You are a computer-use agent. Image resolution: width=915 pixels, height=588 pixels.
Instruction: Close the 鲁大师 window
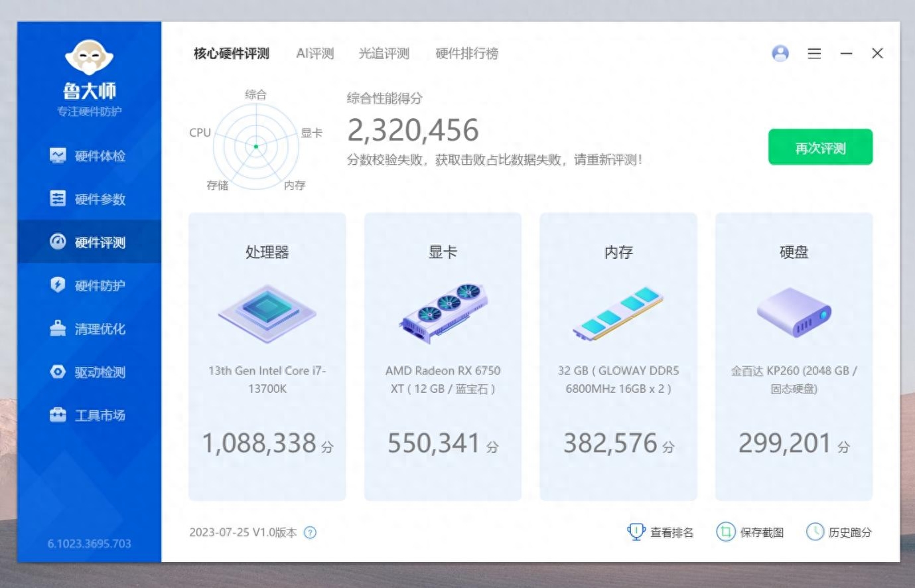pos(877,53)
